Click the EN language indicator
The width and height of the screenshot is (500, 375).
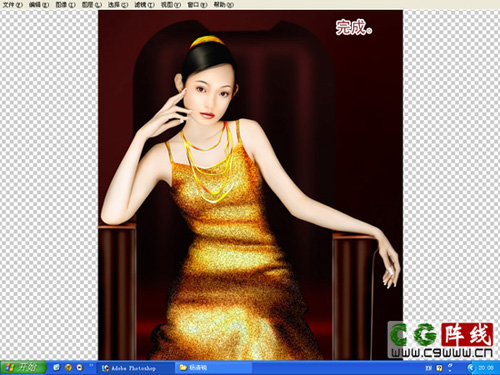(429, 368)
